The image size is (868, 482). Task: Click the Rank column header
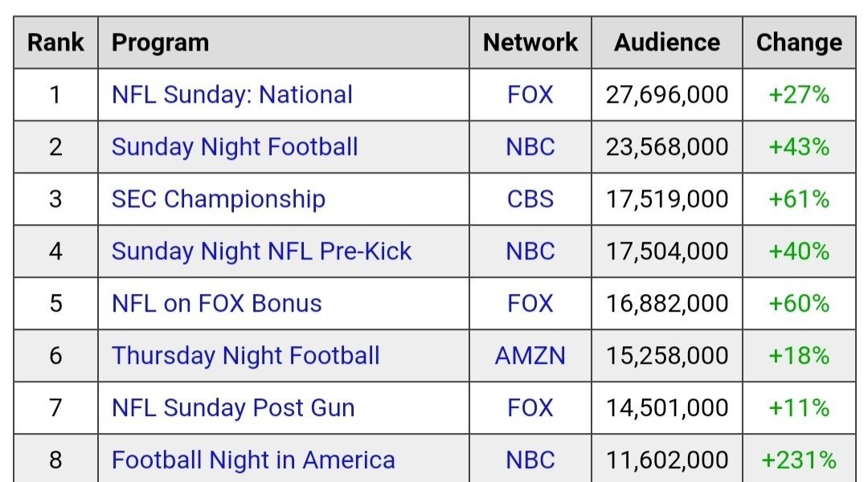[55, 43]
